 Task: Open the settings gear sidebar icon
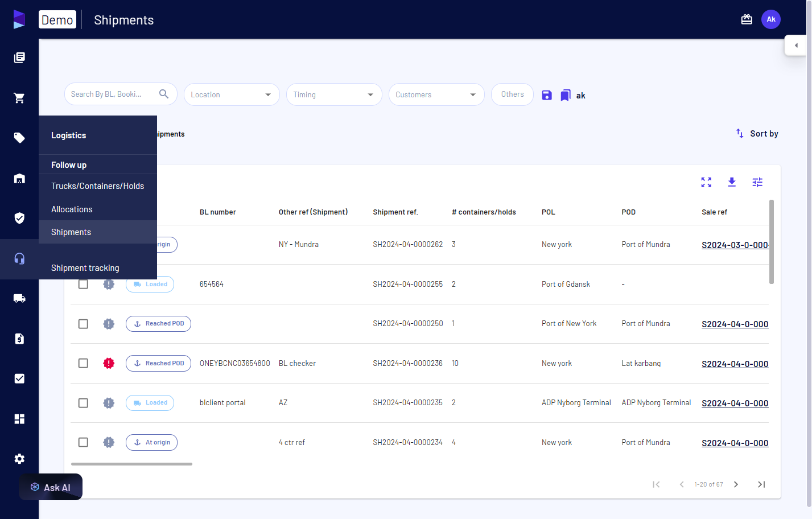pyautogui.click(x=19, y=459)
